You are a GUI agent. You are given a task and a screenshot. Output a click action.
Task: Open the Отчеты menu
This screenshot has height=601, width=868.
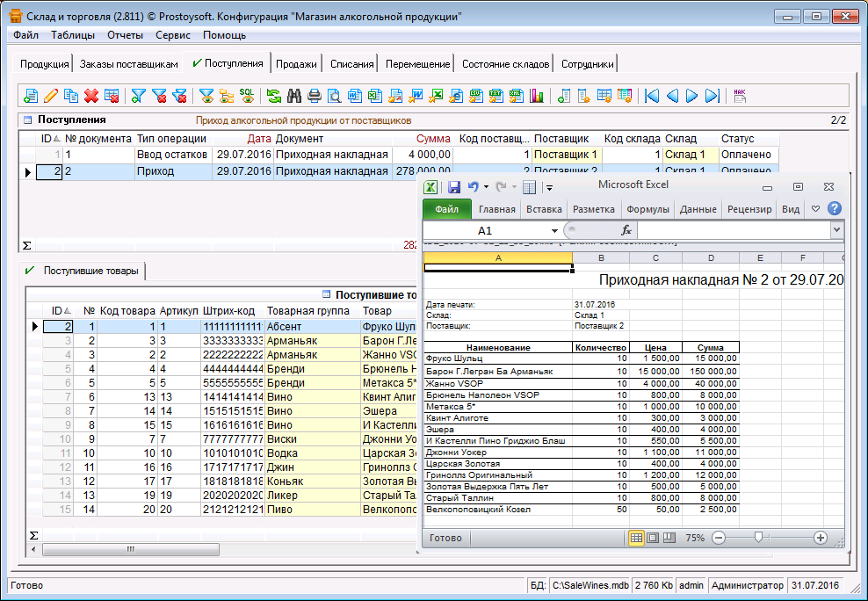tap(125, 35)
